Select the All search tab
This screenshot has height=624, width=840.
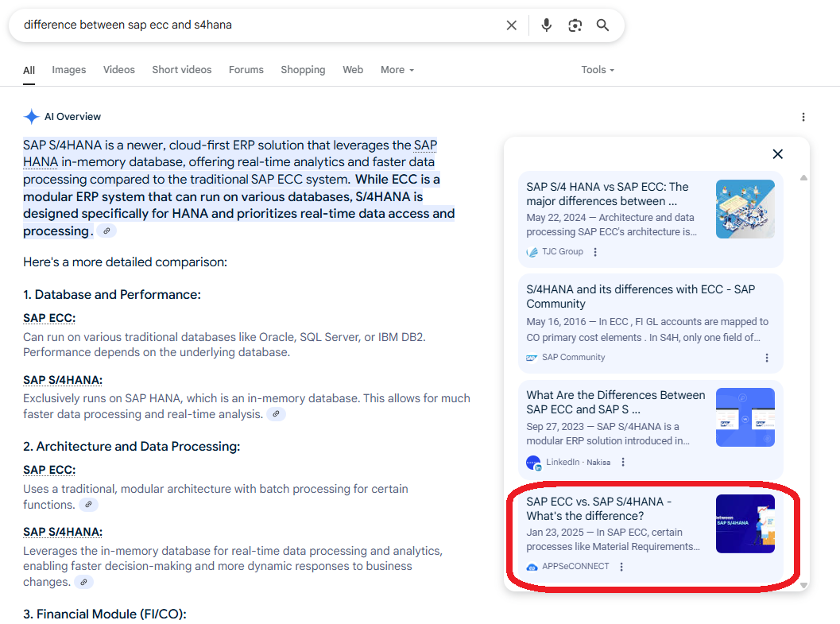pyautogui.click(x=29, y=70)
